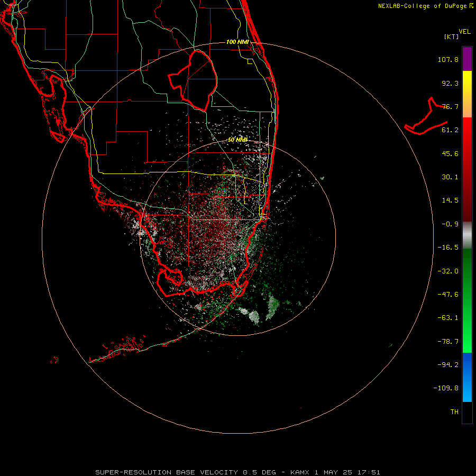The image size is (476, 476).
Task: Click the Lake Okeechobee outline on map
Action: point(193,80)
